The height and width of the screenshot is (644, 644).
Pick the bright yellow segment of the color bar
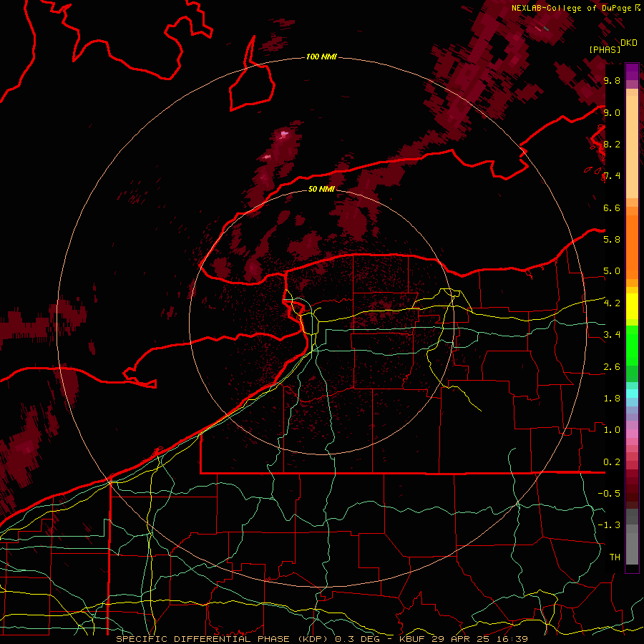click(632, 306)
